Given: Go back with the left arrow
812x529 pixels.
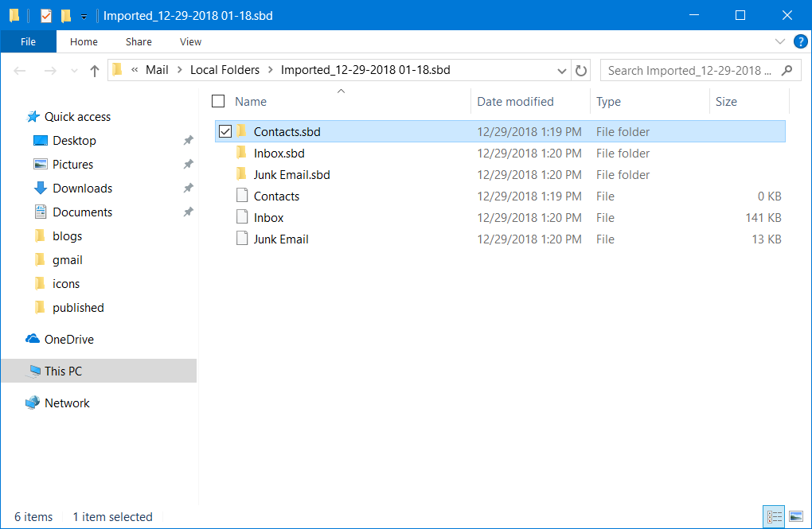Looking at the screenshot, I should click(x=20, y=70).
